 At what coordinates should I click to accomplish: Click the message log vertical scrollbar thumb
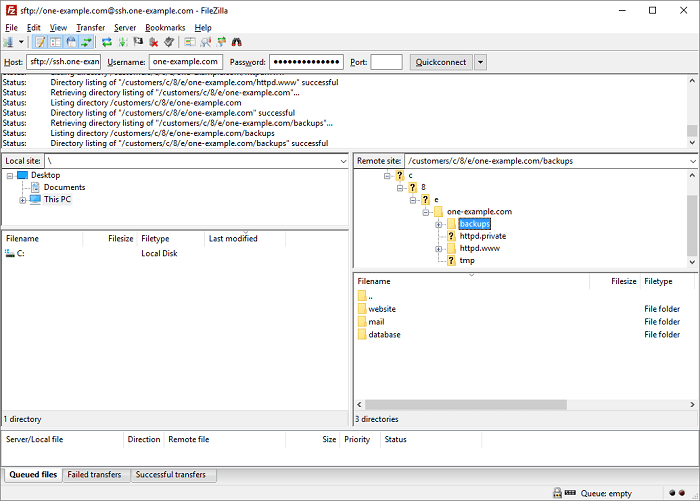[692, 130]
